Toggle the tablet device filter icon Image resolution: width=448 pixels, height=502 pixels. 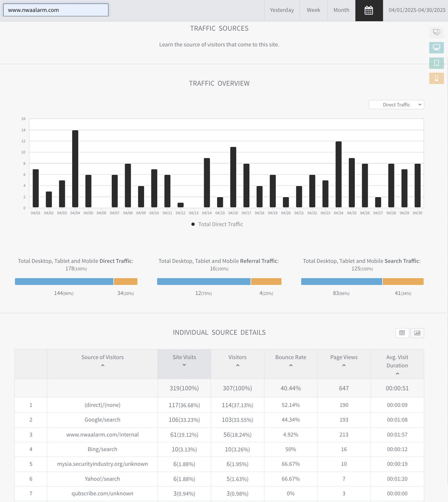436,63
